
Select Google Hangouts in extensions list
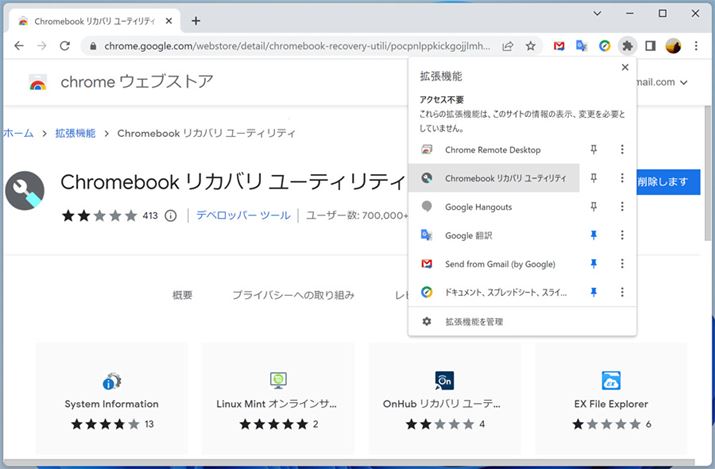pyautogui.click(x=494, y=207)
